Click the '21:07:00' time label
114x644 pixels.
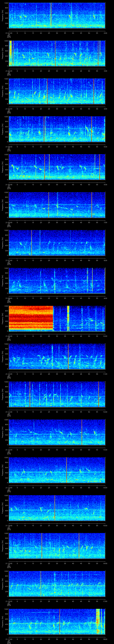pyautogui.click(x=9, y=260)
